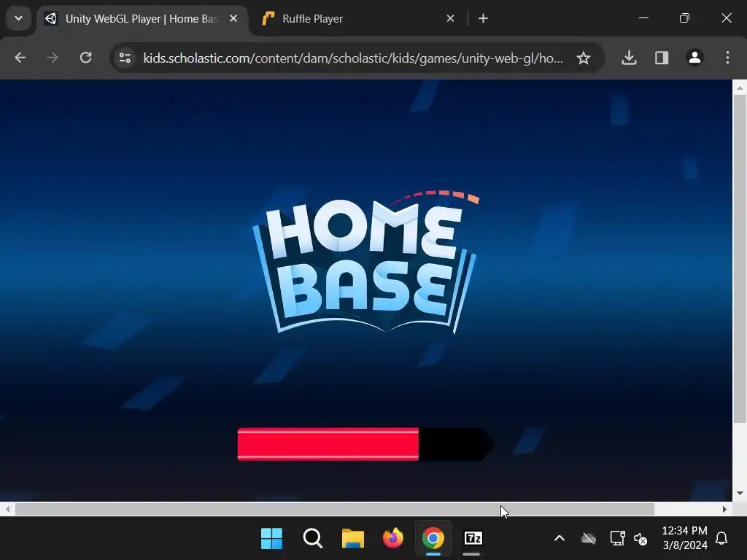Click the scroll down arrow
Image resolution: width=747 pixels, height=560 pixels.
coord(740,494)
